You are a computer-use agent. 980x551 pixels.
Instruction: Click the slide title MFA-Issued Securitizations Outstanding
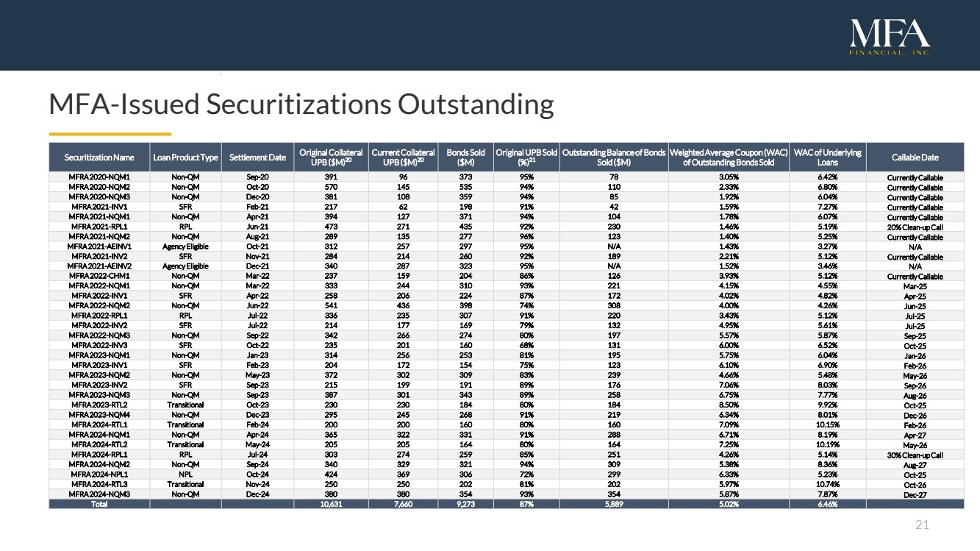pos(301,104)
